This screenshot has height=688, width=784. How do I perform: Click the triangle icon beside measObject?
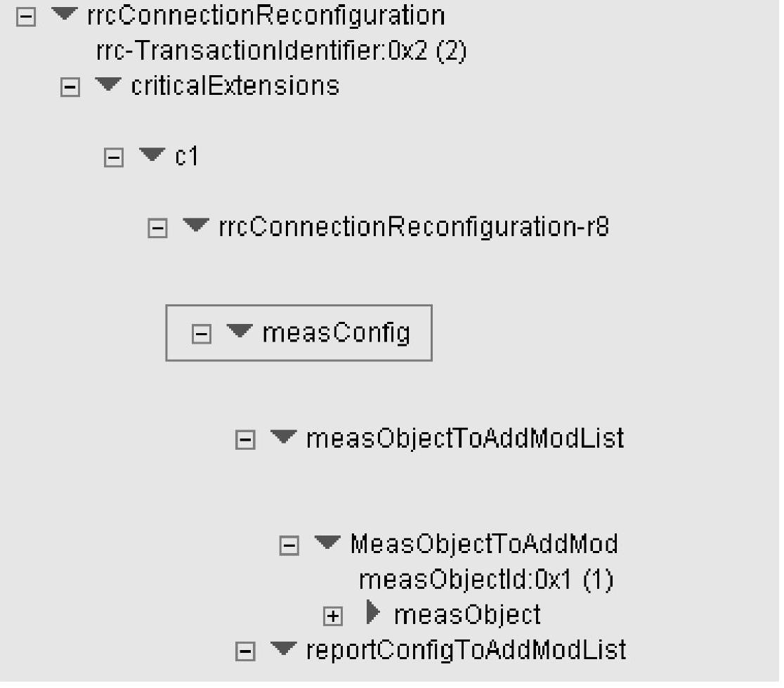coord(374,614)
